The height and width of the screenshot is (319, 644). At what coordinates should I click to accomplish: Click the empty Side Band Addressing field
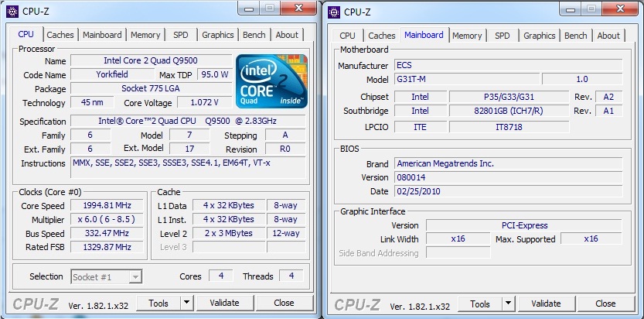tap(458, 253)
